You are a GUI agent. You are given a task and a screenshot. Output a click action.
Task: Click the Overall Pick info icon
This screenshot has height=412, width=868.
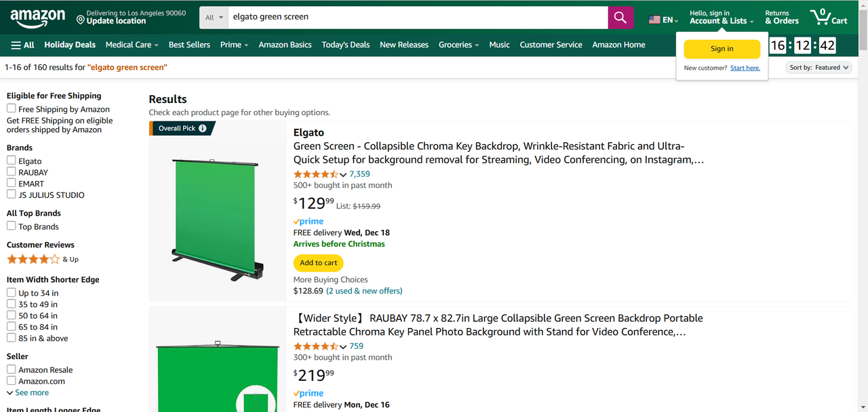(x=203, y=128)
